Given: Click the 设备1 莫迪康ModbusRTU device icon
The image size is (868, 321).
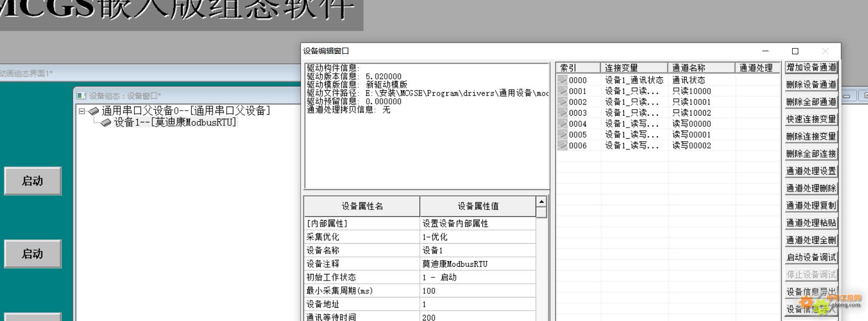Looking at the screenshot, I should click(x=106, y=122).
